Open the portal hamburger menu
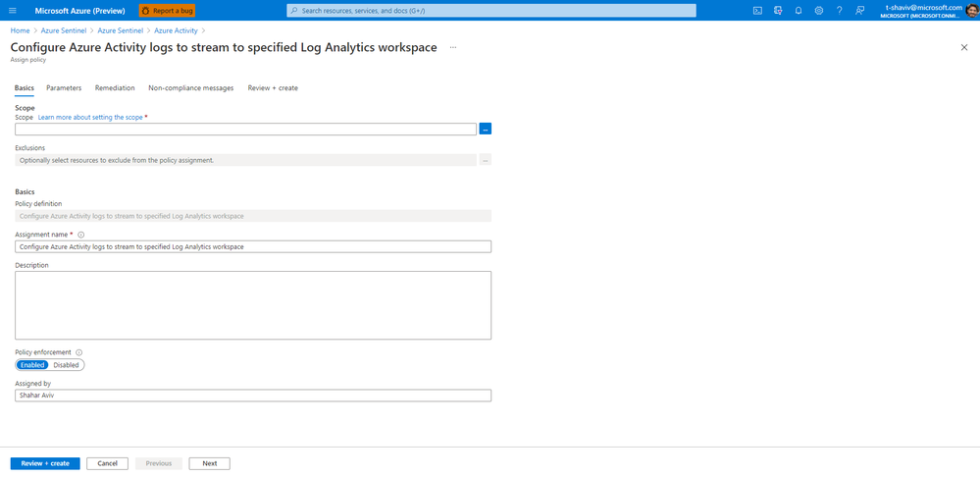The height and width of the screenshot is (477, 980). 13,11
